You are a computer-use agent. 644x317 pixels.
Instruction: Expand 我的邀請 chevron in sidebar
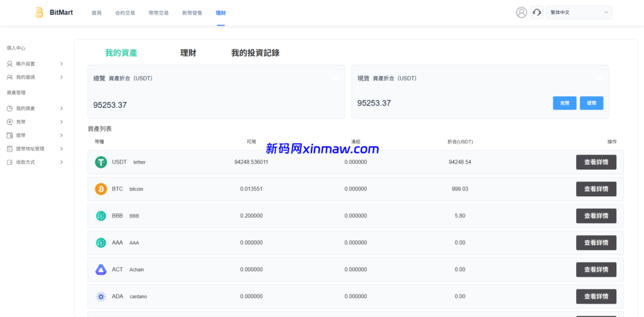61,77
